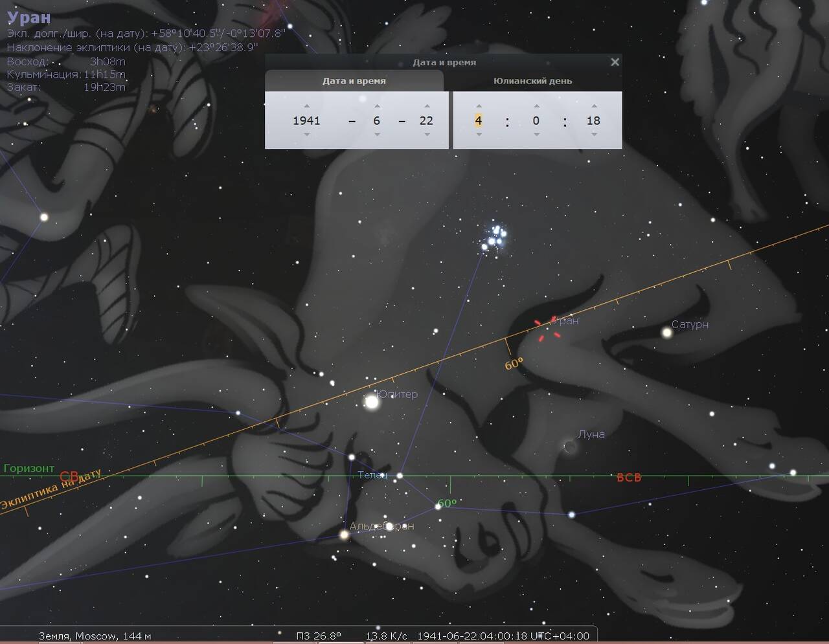The height and width of the screenshot is (644, 829).
Task: Select the star Aldebaran (Альдебаран)
Action: 345,535
